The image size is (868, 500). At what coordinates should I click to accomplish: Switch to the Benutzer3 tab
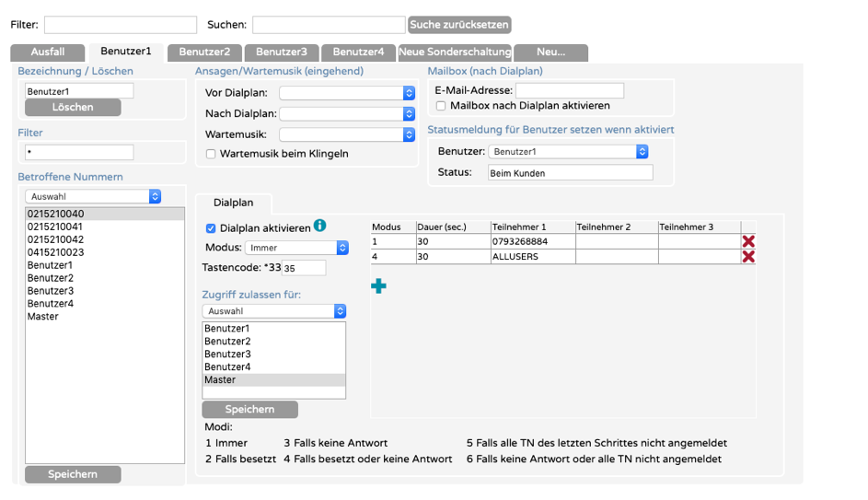282,52
